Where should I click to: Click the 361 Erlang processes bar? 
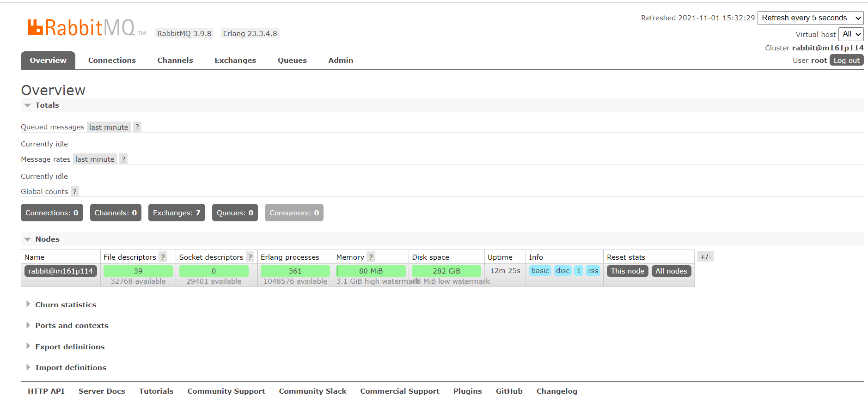tap(295, 271)
